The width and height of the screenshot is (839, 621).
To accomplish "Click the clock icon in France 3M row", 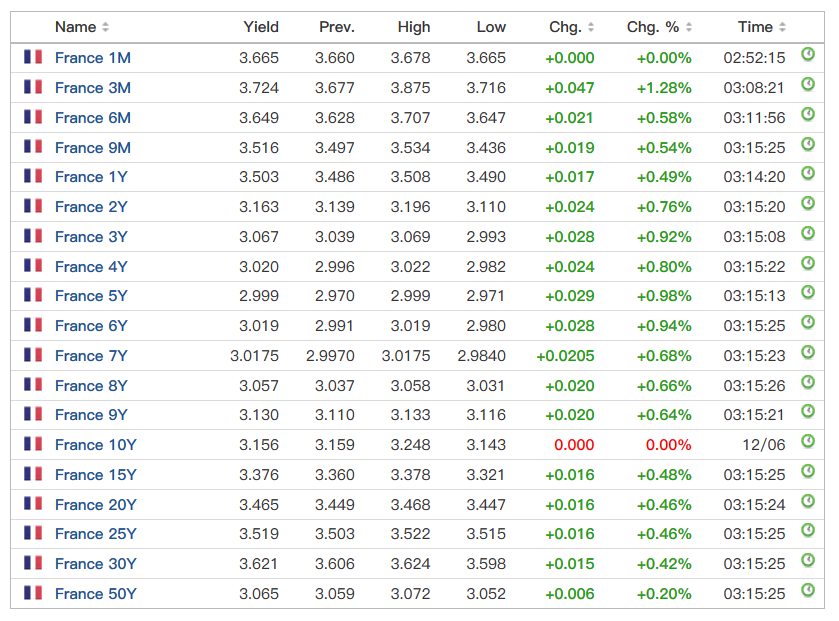I will [x=808, y=84].
